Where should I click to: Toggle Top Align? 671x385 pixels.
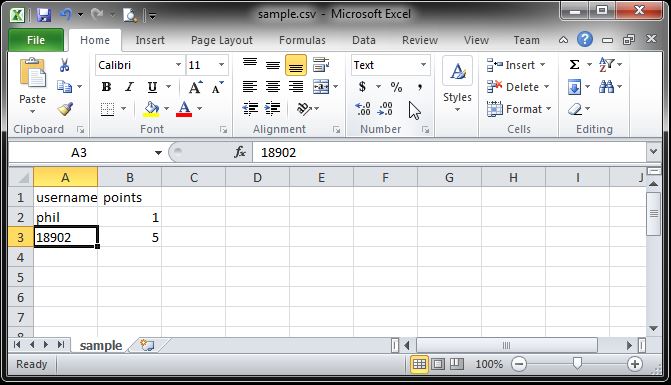pyautogui.click(x=250, y=65)
